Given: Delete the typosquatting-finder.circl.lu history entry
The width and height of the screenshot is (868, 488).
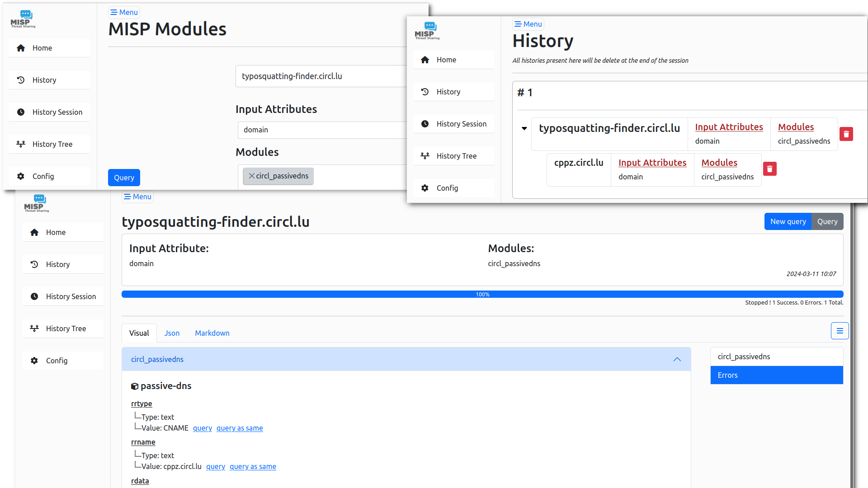Looking at the screenshot, I should (x=846, y=134).
